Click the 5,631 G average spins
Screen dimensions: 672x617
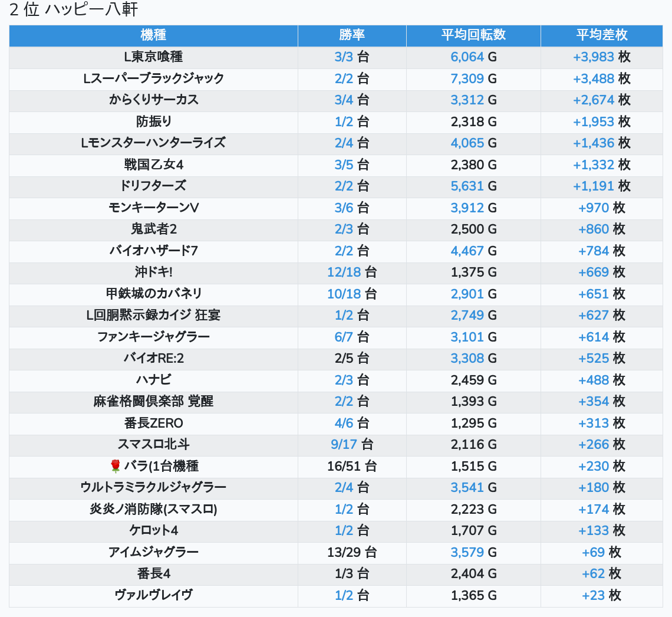pyautogui.click(x=473, y=186)
